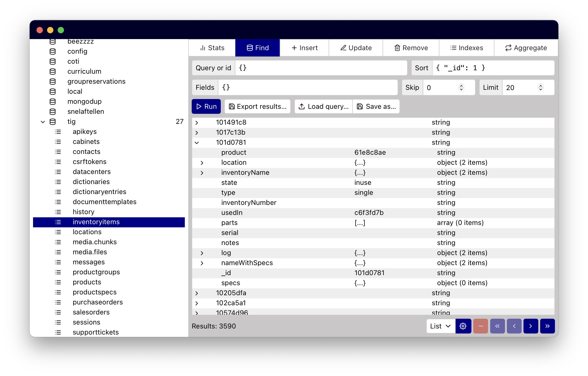Select the state value inuse
Image resolution: width=588 pixels, height=376 pixels.
pos(363,182)
